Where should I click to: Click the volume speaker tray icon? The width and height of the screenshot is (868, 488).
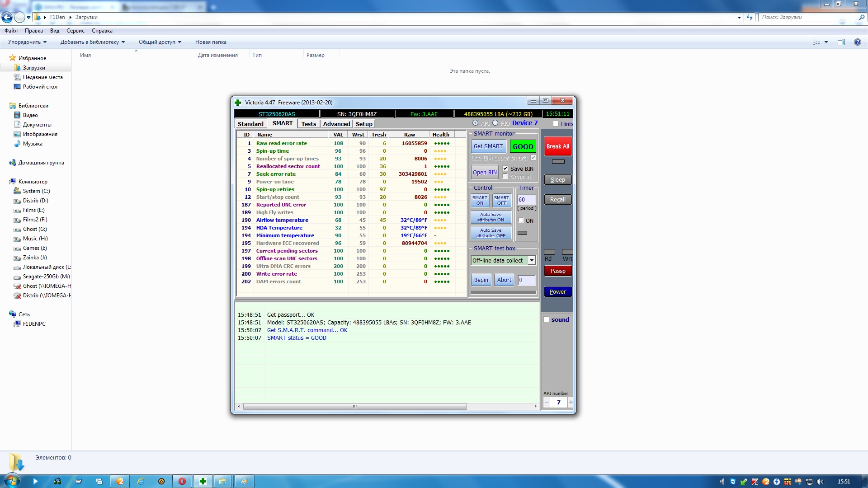(820, 482)
